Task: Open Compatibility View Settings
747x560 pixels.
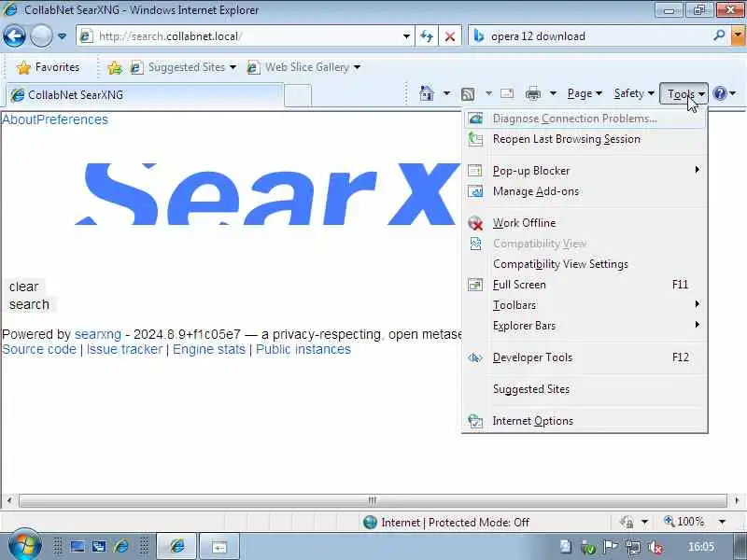Action: coord(585,264)
